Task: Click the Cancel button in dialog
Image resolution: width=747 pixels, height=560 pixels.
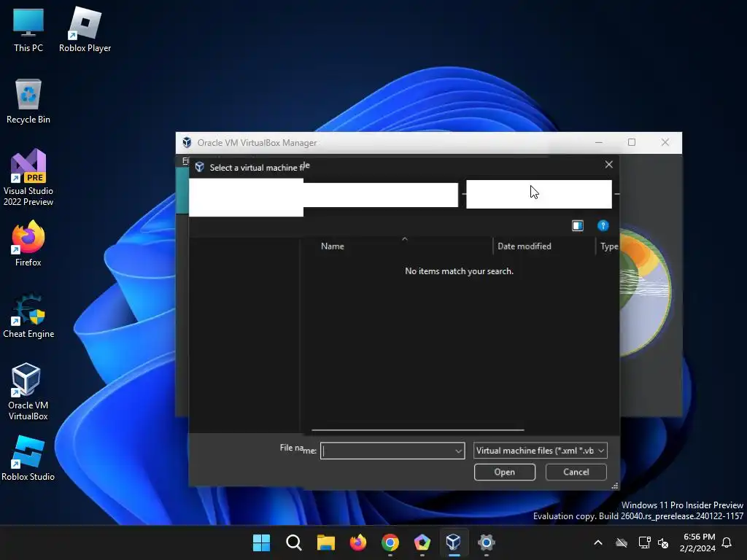Action: click(x=576, y=472)
